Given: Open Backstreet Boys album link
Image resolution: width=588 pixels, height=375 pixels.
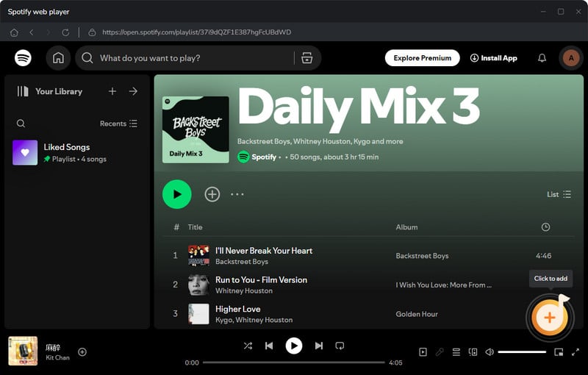Looking at the screenshot, I should tap(422, 256).
